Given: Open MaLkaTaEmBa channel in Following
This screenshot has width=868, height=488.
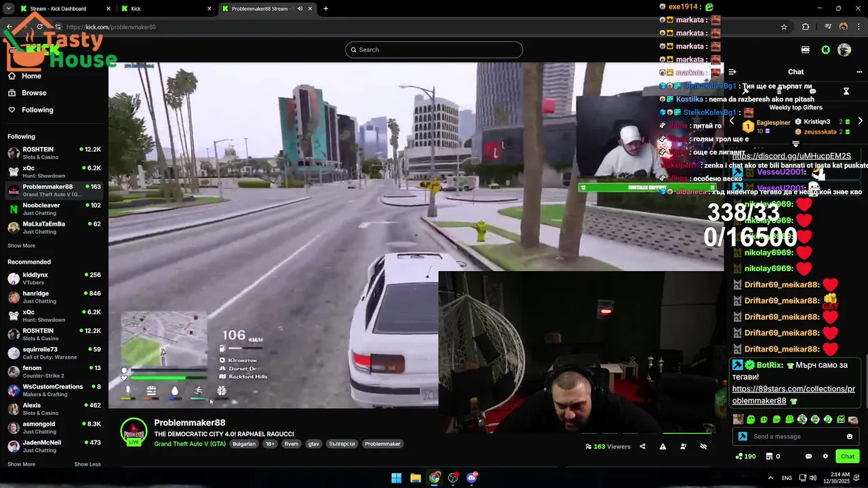Looking at the screenshot, I should (54, 228).
